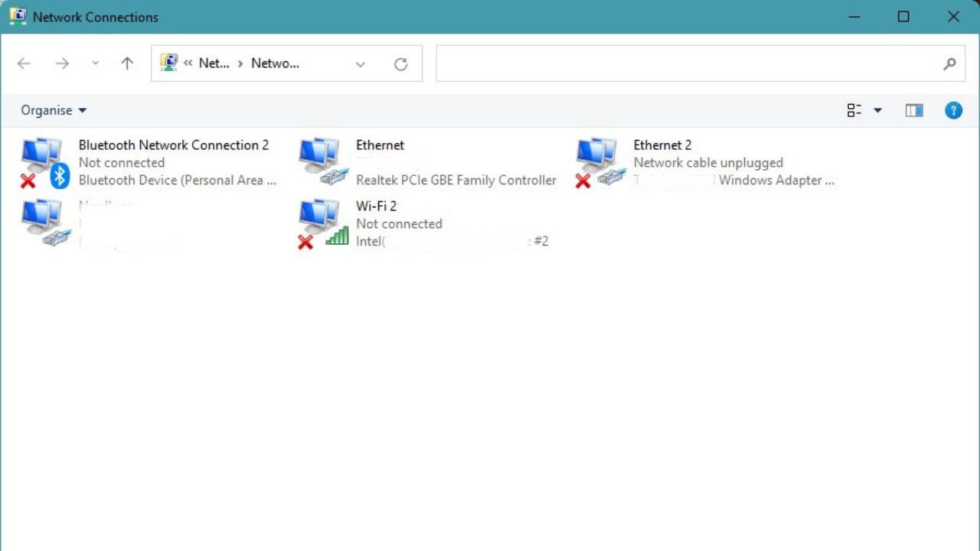The width and height of the screenshot is (980, 551).
Task: Click the address bar dropdown chevron
Action: 360,64
